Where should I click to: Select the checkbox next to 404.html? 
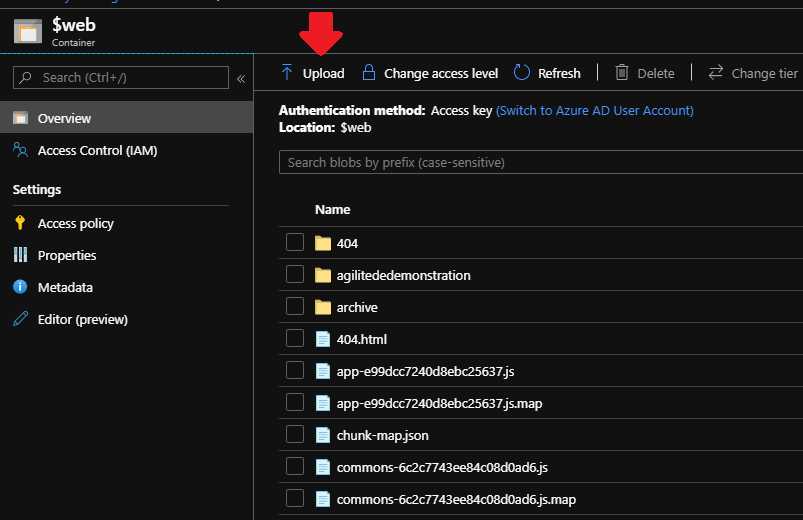[295, 339]
